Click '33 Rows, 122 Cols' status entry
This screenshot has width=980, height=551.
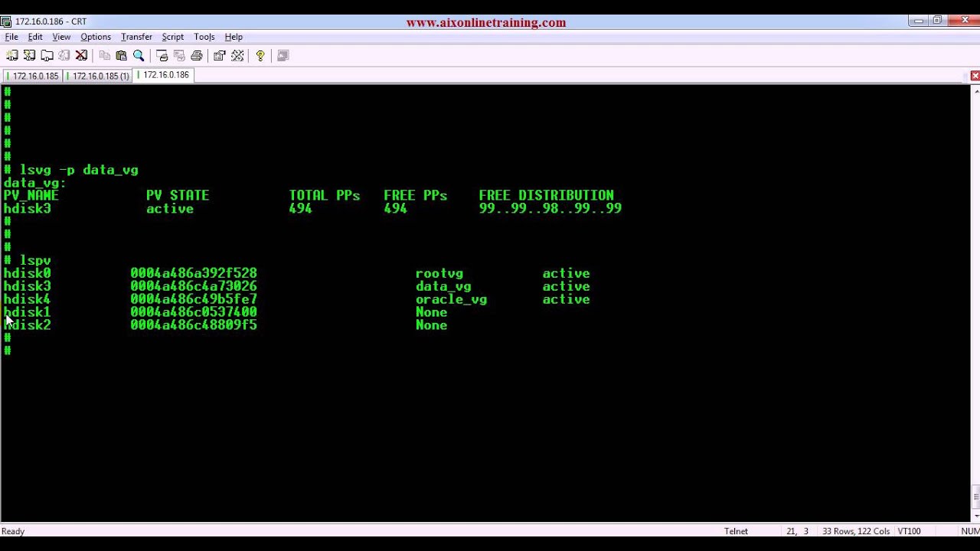[856, 531]
